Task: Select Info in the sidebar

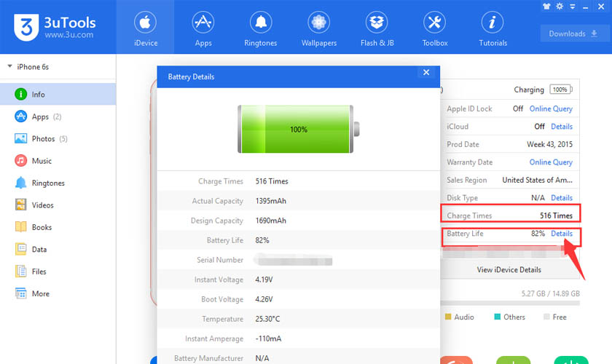Action: pyautogui.click(x=38, y=95)
